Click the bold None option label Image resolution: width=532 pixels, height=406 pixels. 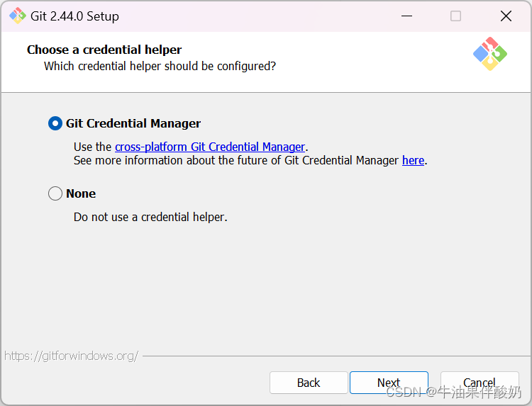pyautogui.click(x=81, y=193)
